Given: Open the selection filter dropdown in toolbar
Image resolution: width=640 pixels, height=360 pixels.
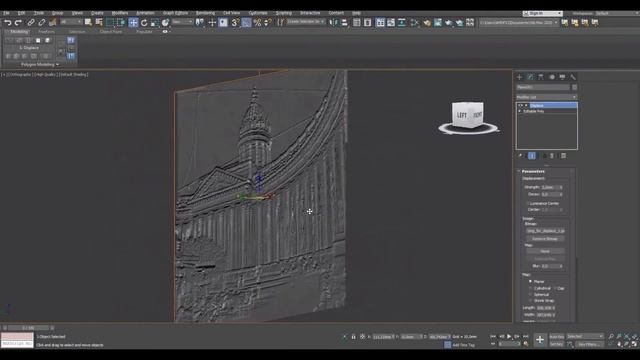Looking at the screenshot, I should point(71,22).
